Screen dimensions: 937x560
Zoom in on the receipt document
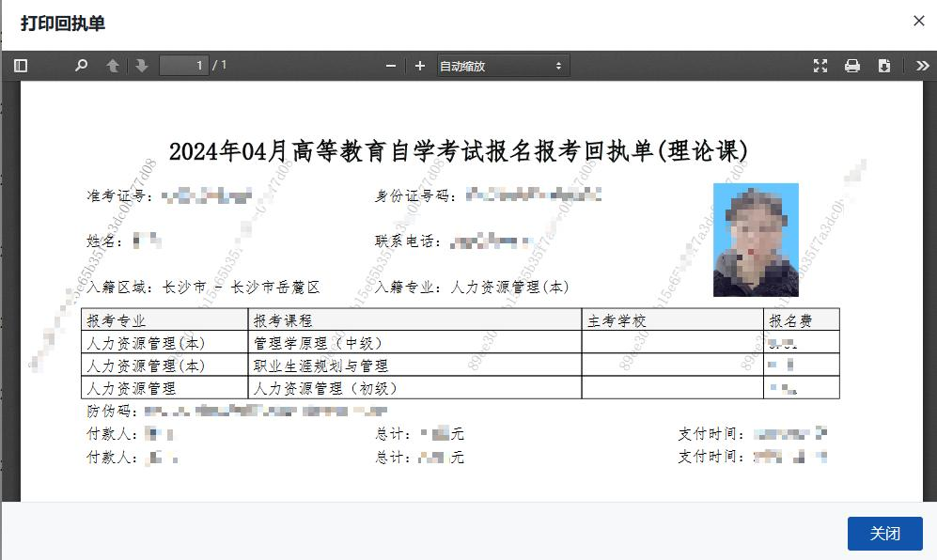click(419, 66)
